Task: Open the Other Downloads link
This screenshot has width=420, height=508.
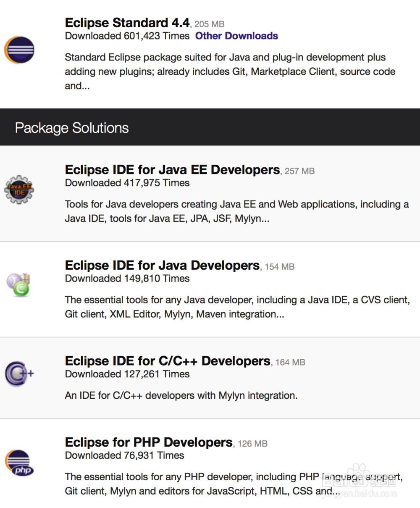Action: click(236, 36)
